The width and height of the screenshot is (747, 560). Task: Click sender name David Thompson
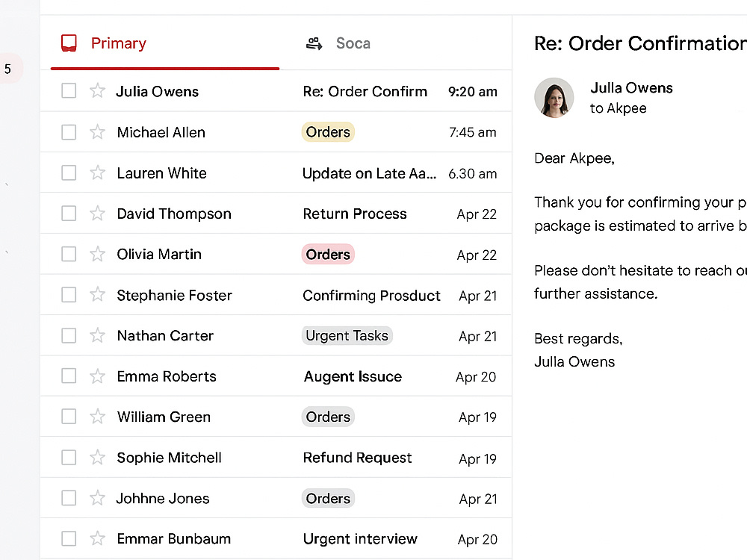tap(174, 214)
